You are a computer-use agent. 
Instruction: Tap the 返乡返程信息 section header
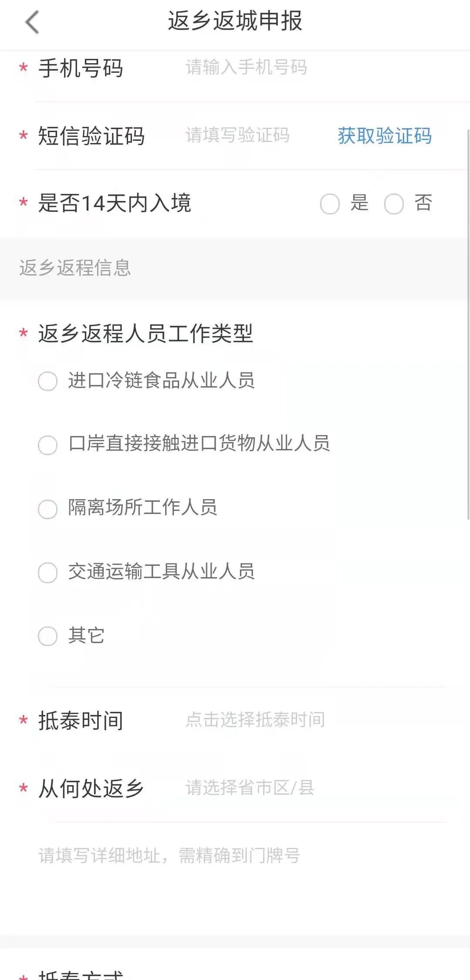point(75,268)
